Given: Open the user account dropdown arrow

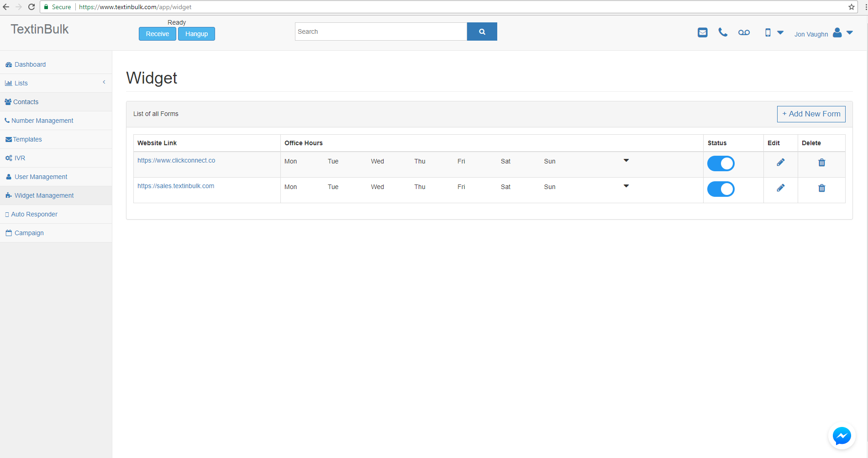Looking at the screenshot, I should pyautogui.click(x=850, y=32).
